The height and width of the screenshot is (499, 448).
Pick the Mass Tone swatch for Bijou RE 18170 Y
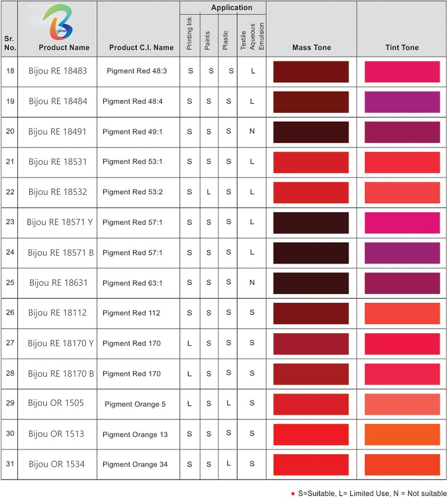[x=311, y=344]
